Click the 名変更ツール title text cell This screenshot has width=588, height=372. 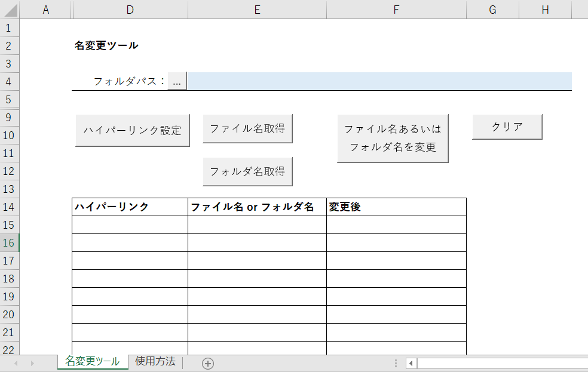(106, 46)
